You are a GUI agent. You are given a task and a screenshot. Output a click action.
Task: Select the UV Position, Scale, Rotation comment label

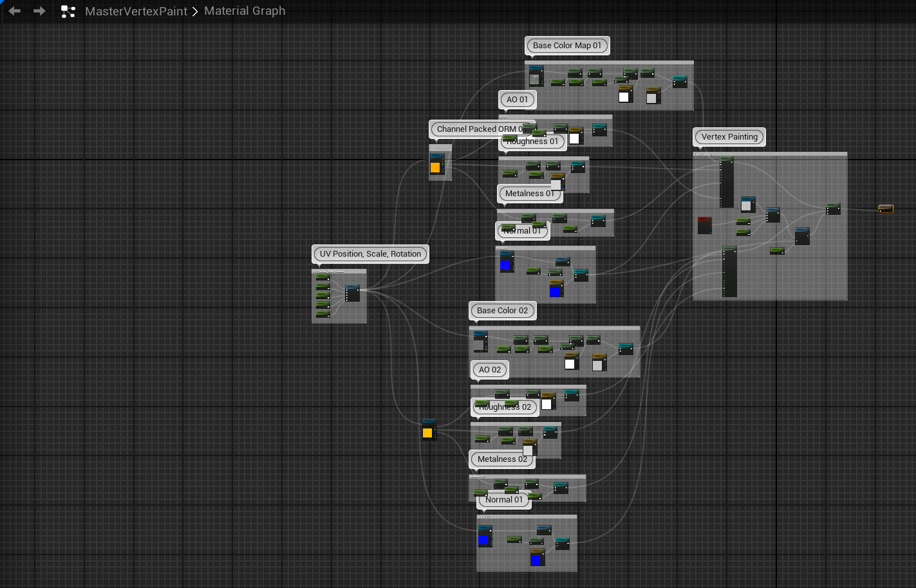tap(370, 254)
